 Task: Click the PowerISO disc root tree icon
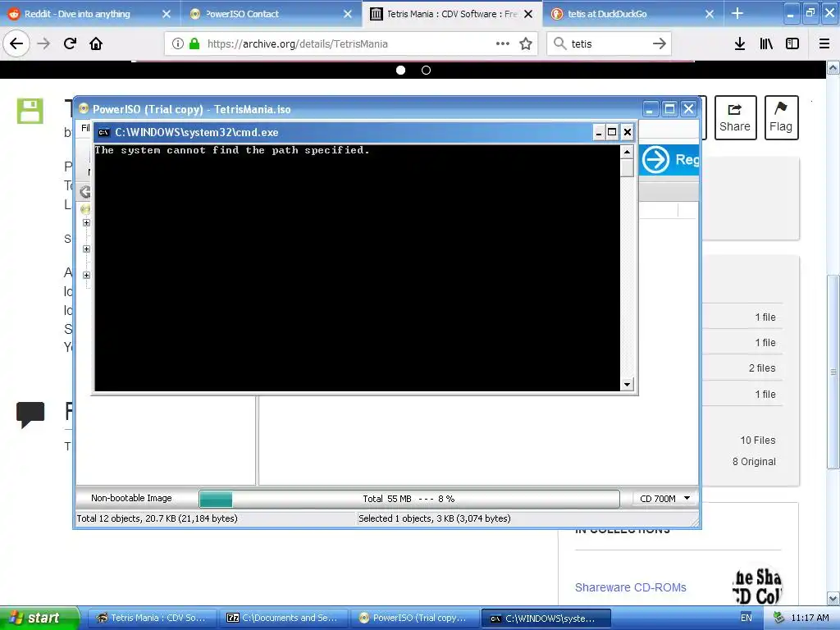(x=85, y=209)
